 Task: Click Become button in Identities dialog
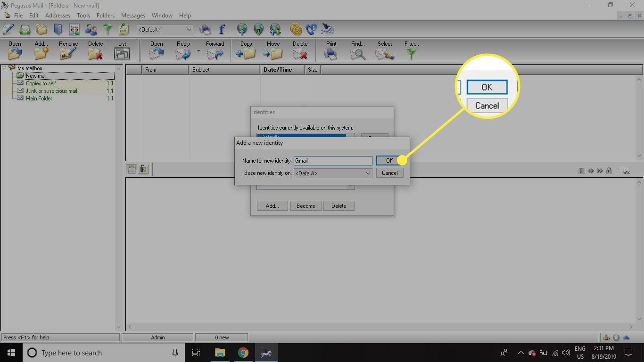[305, 206]
